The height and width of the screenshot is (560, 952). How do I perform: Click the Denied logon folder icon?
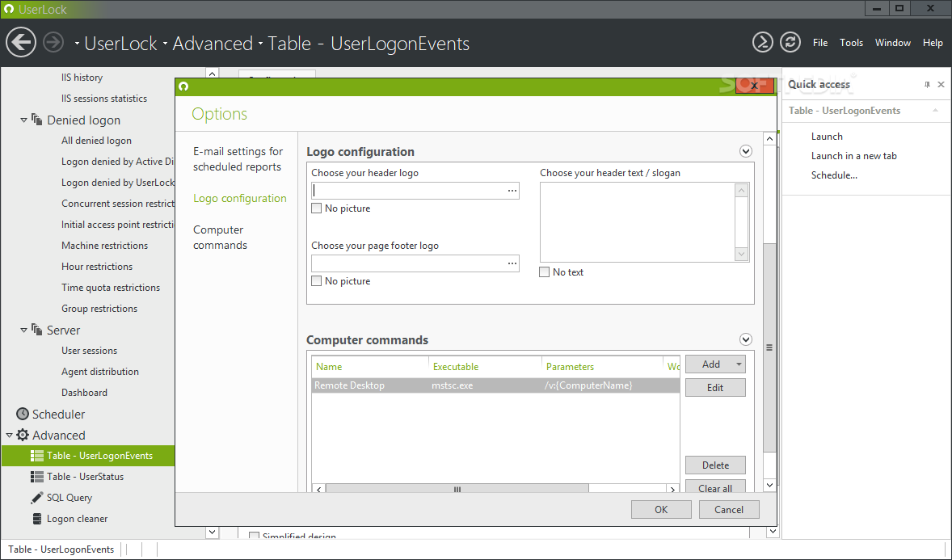click(37, 120)
